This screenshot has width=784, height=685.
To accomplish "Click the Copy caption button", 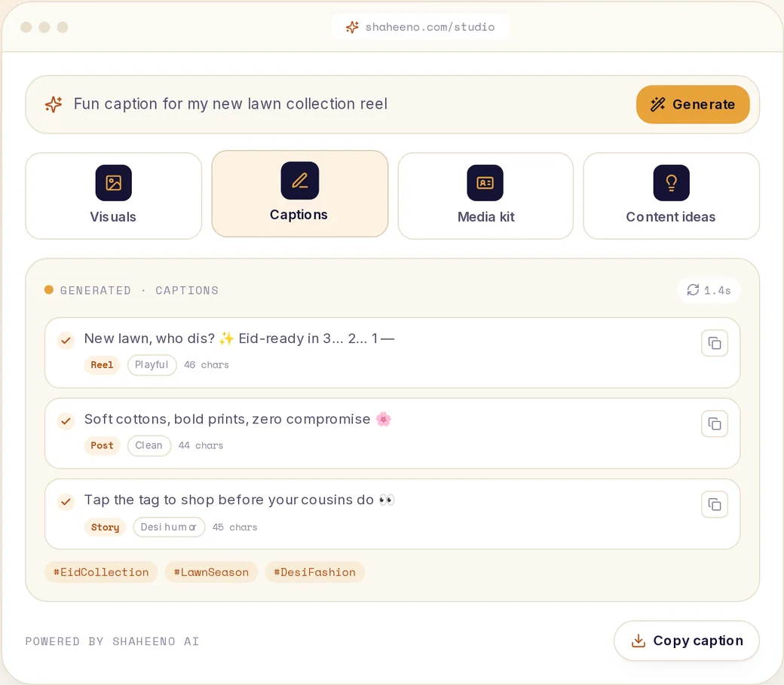I will [x=687, y=641].
